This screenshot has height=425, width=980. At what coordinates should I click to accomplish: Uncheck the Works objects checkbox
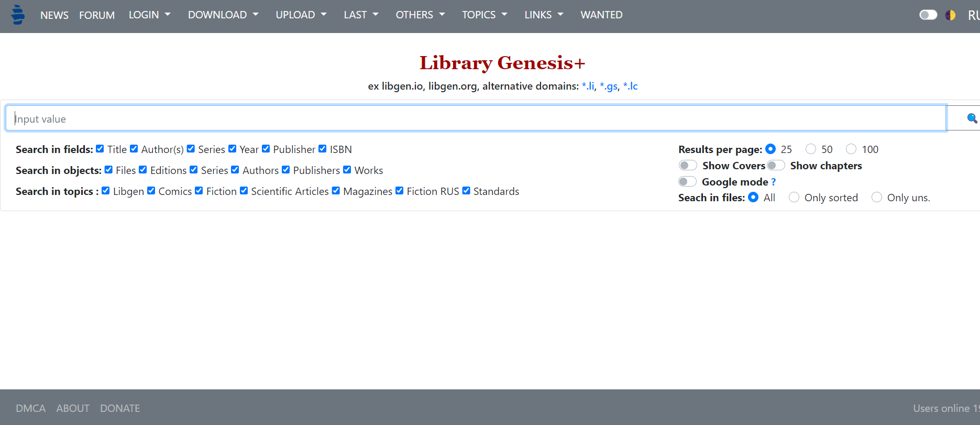(347, 170)
